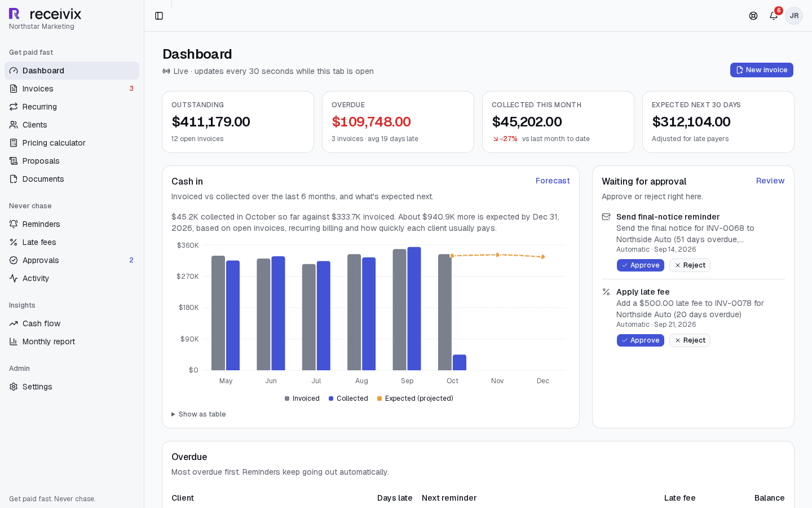Image resolution: width=812 pixels, height=508 pixels.
Task: Approve the final-notice reminder for INV-0068
Action: 641,265
